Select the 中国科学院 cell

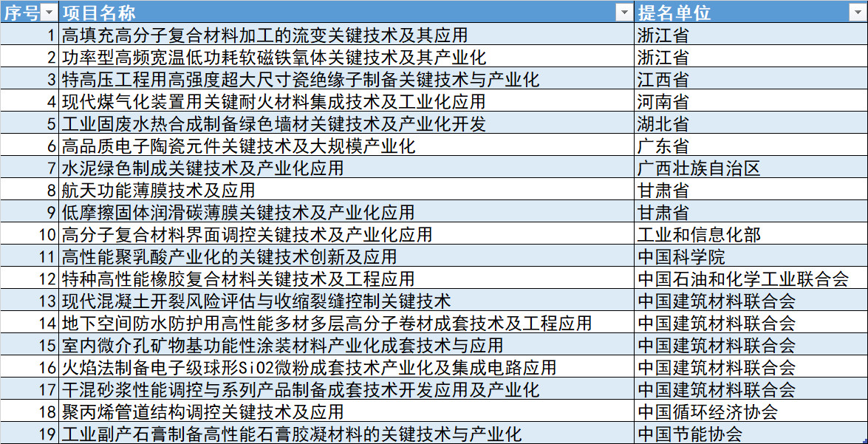[681, 256]
